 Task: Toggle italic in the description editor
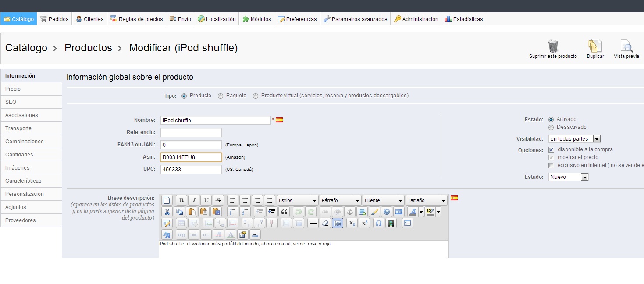point(193,200)
